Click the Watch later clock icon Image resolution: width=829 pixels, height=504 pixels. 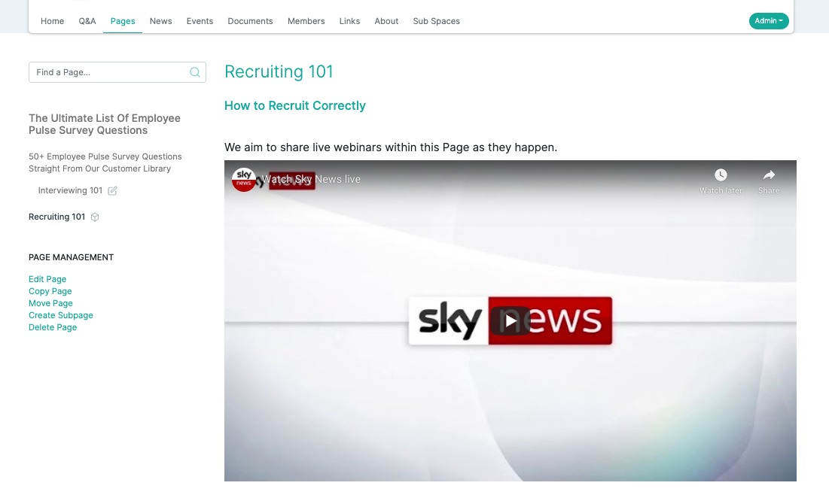pos(721,175)
